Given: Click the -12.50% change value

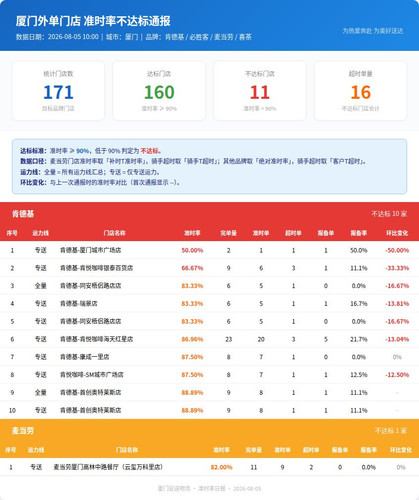Looking at the screenshot, I should (397, 375).
